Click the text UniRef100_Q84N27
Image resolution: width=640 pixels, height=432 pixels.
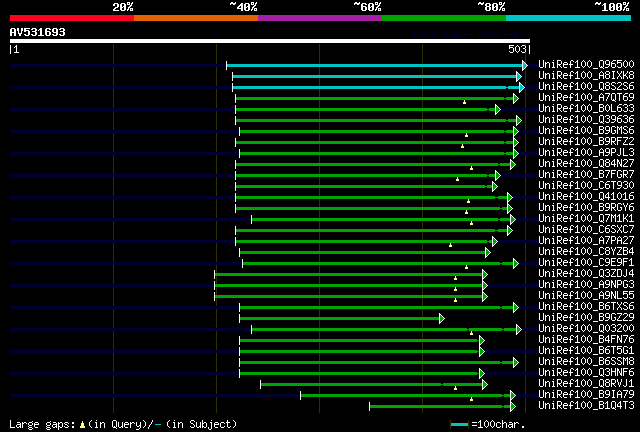(x=586, y=164)
